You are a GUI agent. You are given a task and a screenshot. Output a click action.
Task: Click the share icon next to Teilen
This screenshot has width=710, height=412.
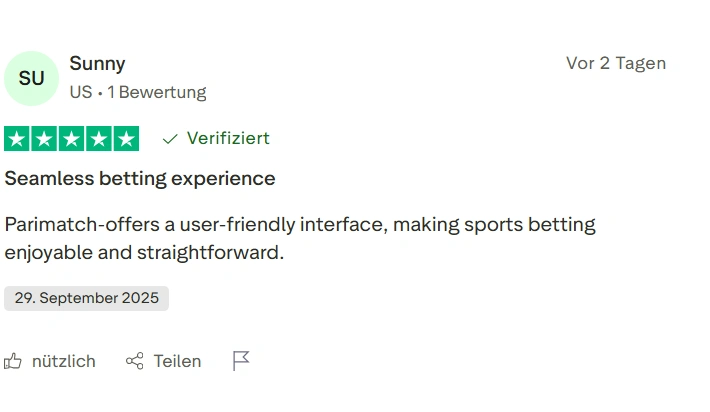[134, 361]
